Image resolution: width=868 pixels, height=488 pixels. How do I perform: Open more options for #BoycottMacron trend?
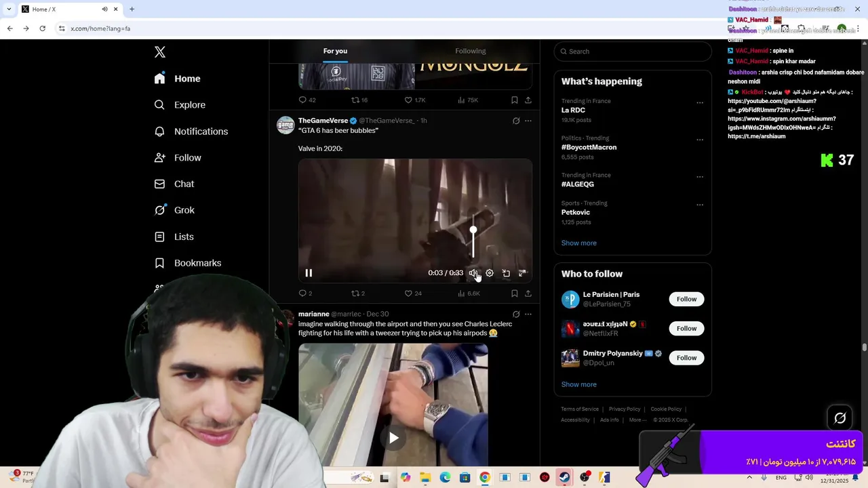pyautogui.click(x=700, y=140)
